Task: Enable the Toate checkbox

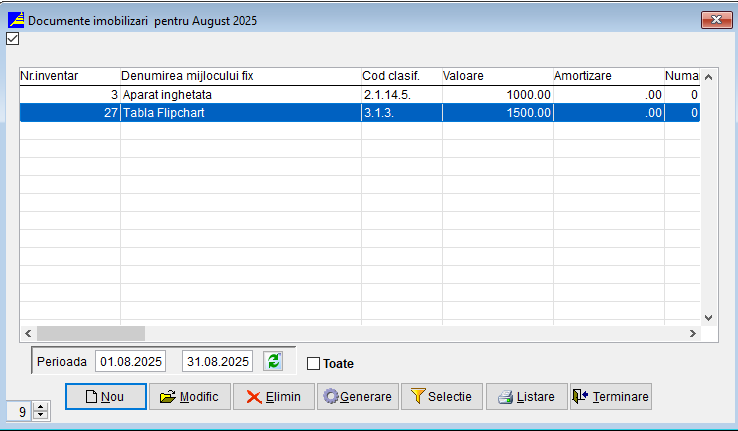Action: pos(313,364)
